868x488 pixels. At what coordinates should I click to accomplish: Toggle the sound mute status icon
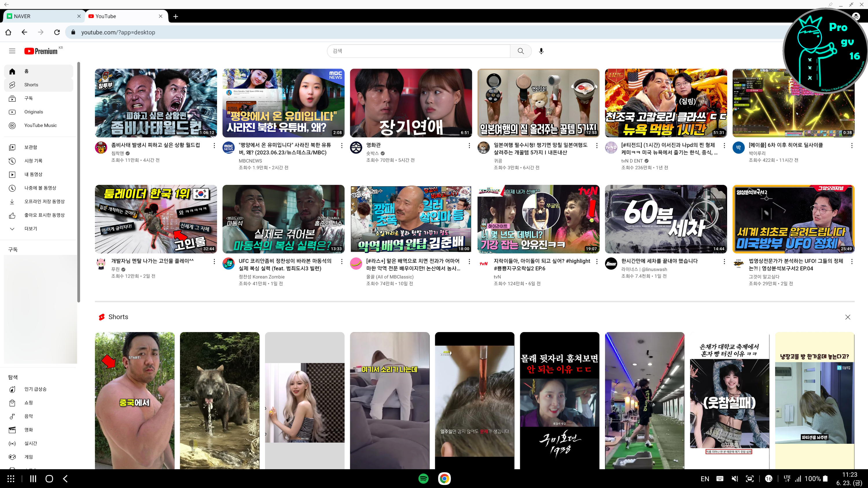tap(735, 478)
